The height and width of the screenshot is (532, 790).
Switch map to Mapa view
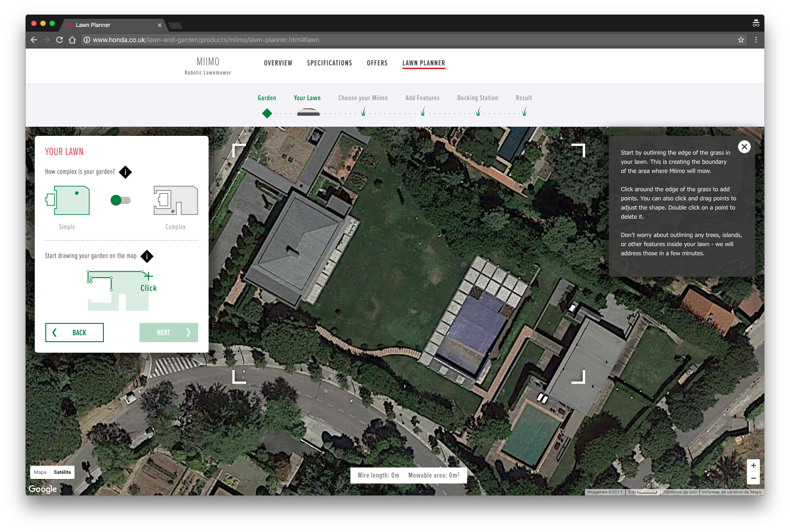point(40,472)
